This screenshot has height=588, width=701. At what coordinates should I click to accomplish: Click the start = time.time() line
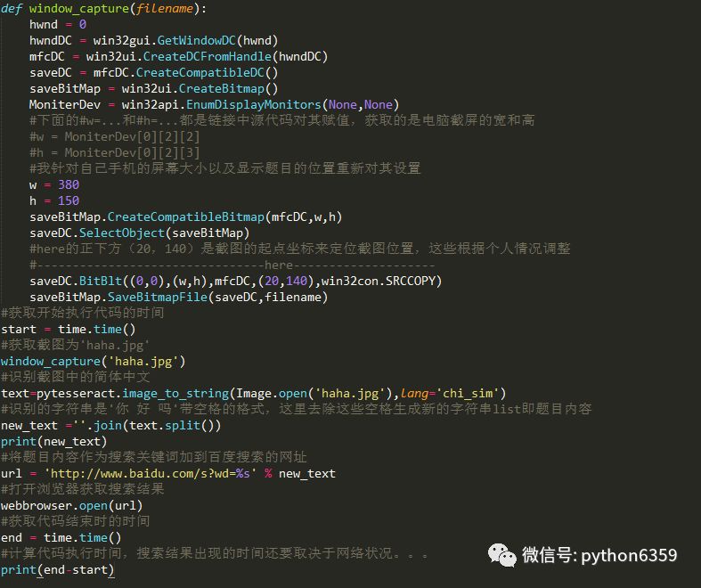pyautogui.click(x=68, y=329)
